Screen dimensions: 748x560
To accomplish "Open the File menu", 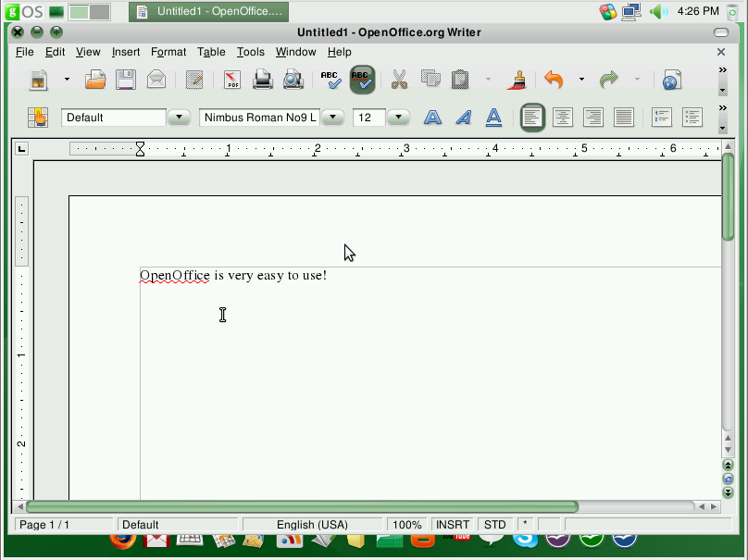I will 25,52.
